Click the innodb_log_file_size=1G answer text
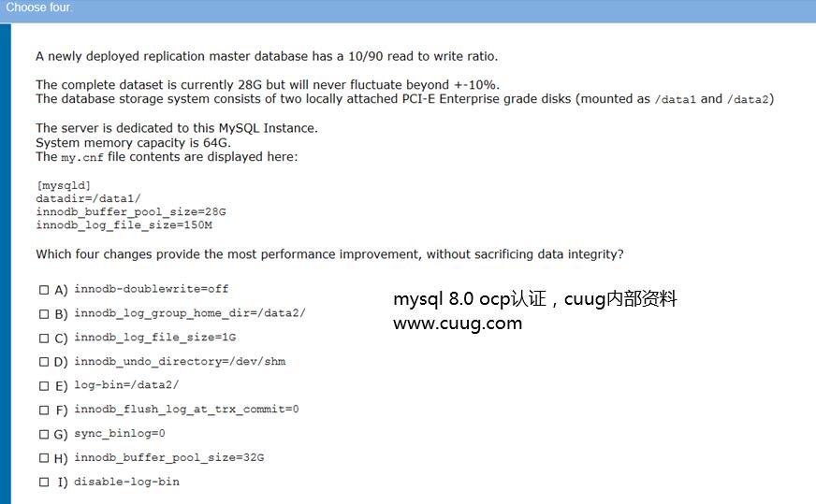The width and height of the screenshot is (816, 504). tap(154, 338)
